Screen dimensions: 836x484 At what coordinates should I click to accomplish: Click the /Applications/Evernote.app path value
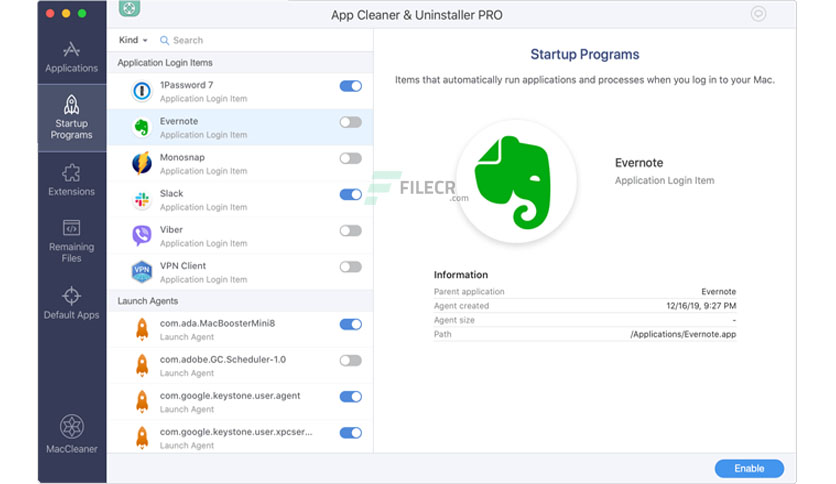click(x=683, y=334)
